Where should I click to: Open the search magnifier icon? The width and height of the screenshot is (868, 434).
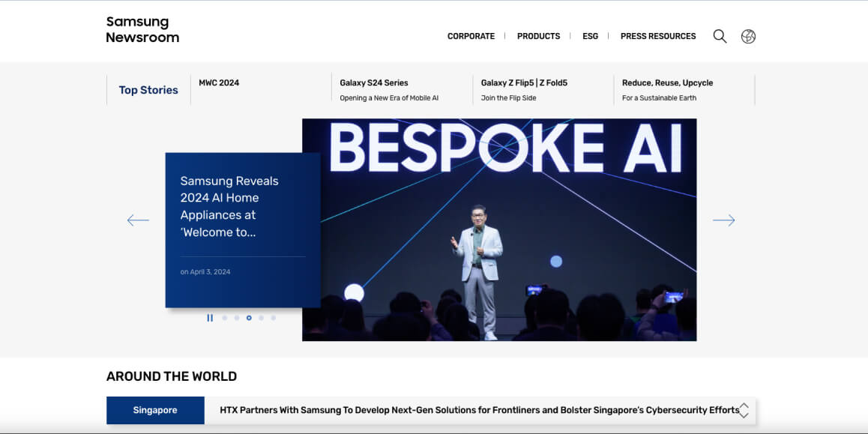click(x=720, y=37)
